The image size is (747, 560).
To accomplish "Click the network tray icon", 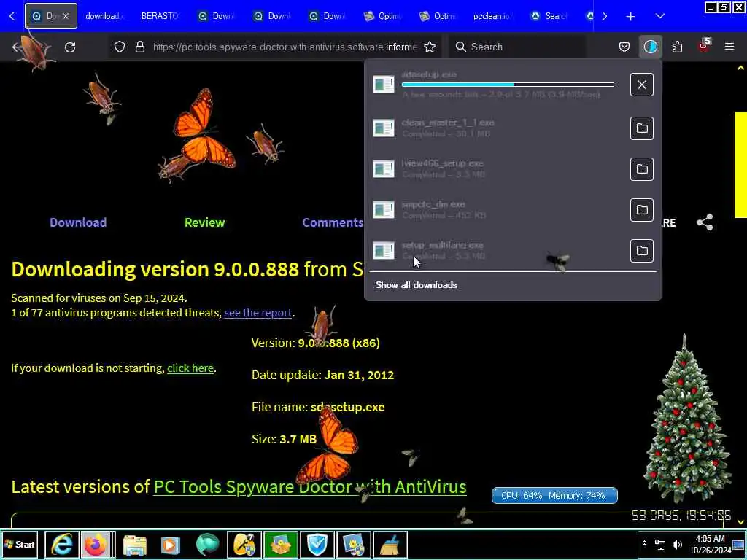I will [x=660, y=544].
